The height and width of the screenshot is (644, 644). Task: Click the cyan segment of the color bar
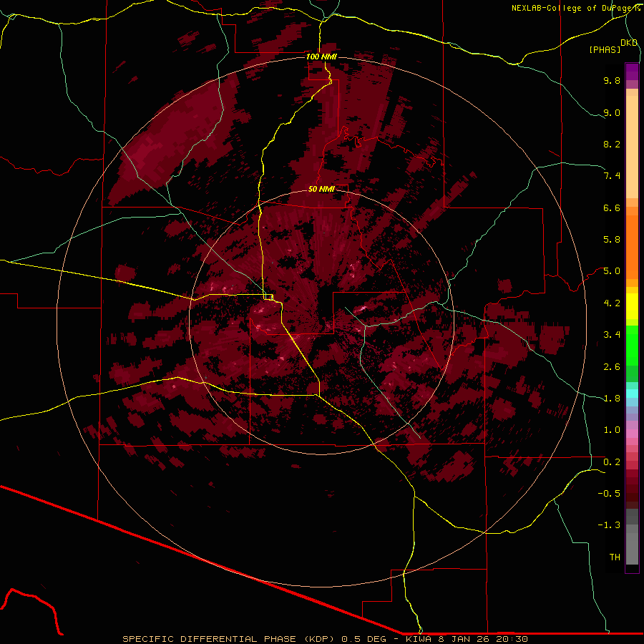coord(632,393)
